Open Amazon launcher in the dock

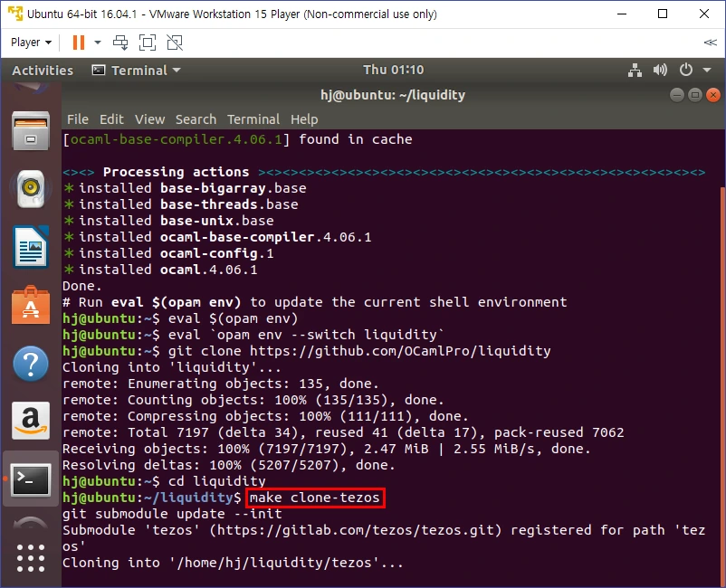[x=31, y=421]
